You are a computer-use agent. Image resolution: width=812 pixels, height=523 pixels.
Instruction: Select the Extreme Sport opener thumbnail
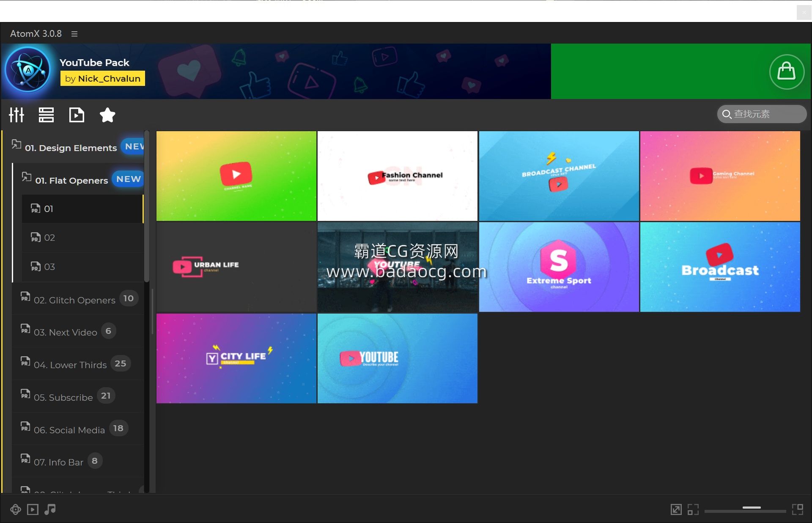pyautogui.click(x=559, y=267)
